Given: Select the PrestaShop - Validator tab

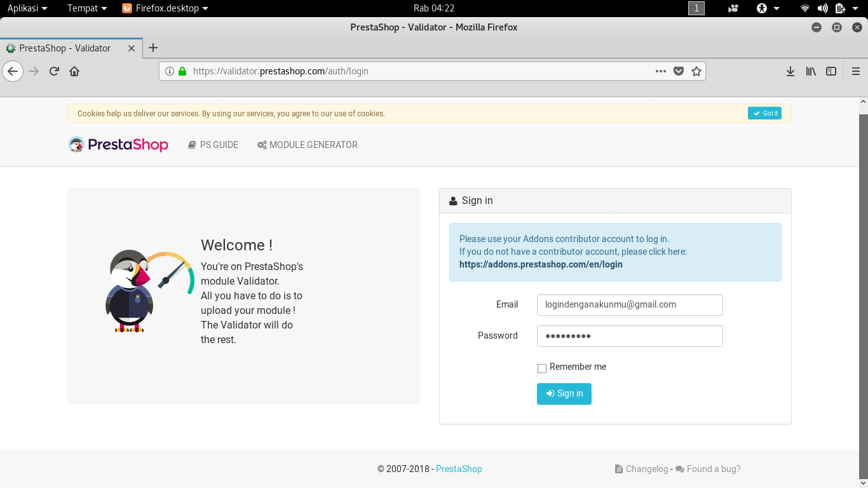Looking at the screenshot, I should [71, 48].
